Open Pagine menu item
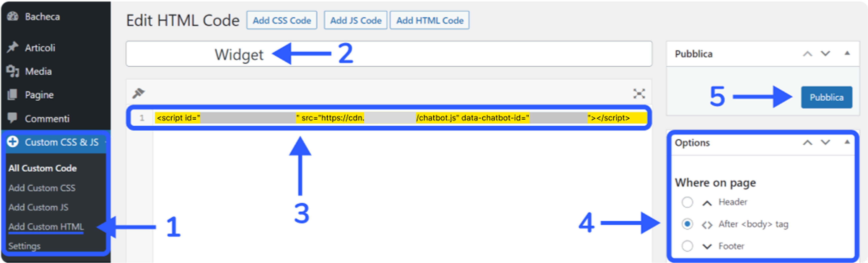The image size is (868, 263). click(39, 95)
